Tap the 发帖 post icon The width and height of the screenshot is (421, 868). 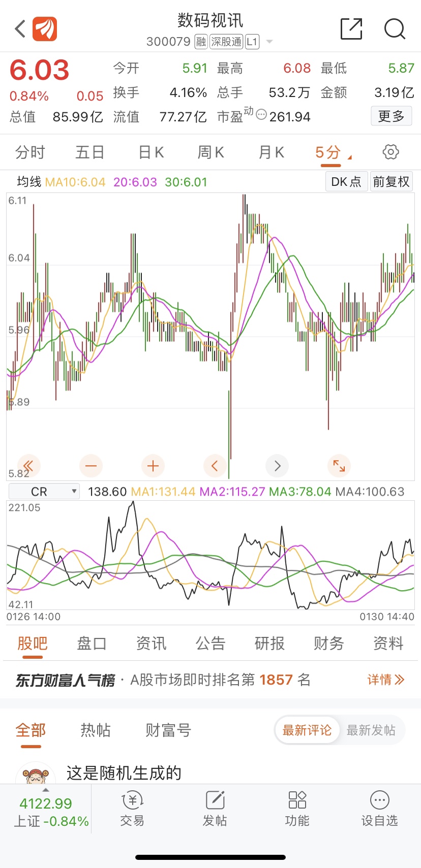[x=215, y=809]
